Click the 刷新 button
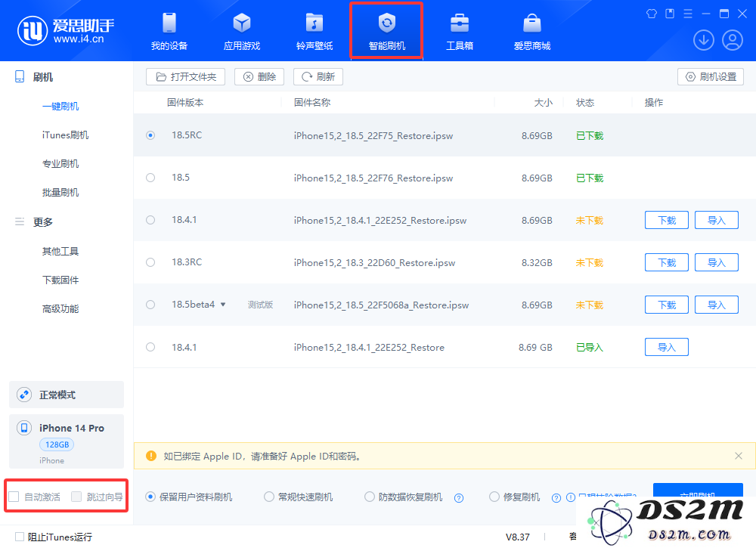The height and width of the screenshot is (548, 756). click(x=318, y=76)
